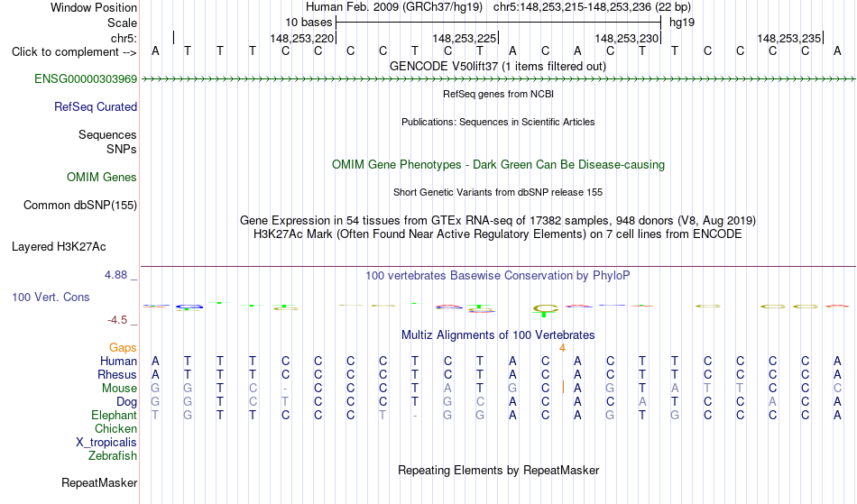Click the Scale label
The image size is (857, 504).
pos(122,23)
